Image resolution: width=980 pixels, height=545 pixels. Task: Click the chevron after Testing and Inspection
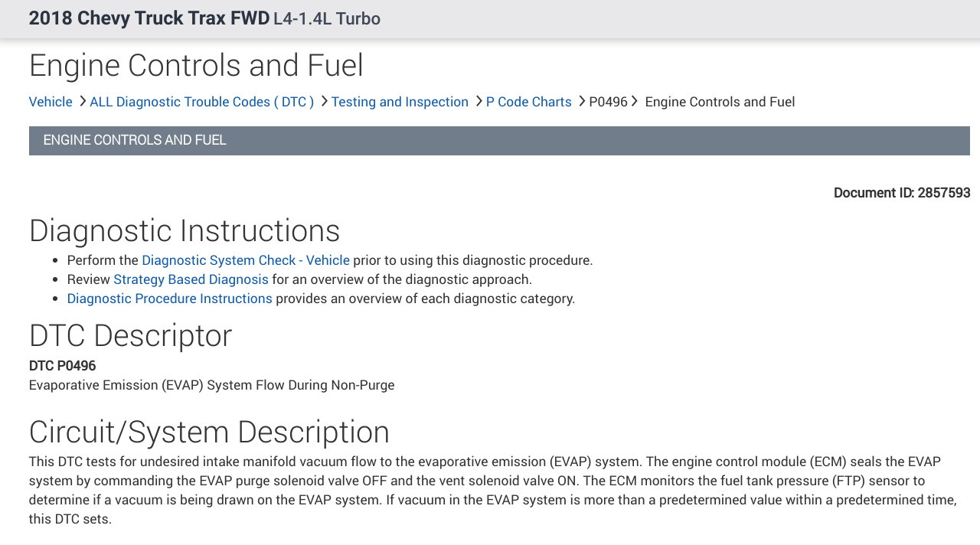pos(479,101)
